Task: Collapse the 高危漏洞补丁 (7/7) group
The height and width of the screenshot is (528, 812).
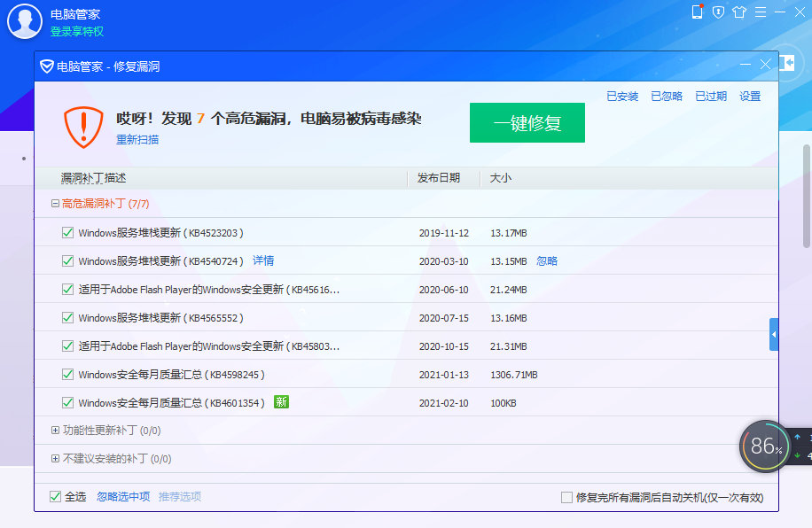Action: tap(55, 204)
